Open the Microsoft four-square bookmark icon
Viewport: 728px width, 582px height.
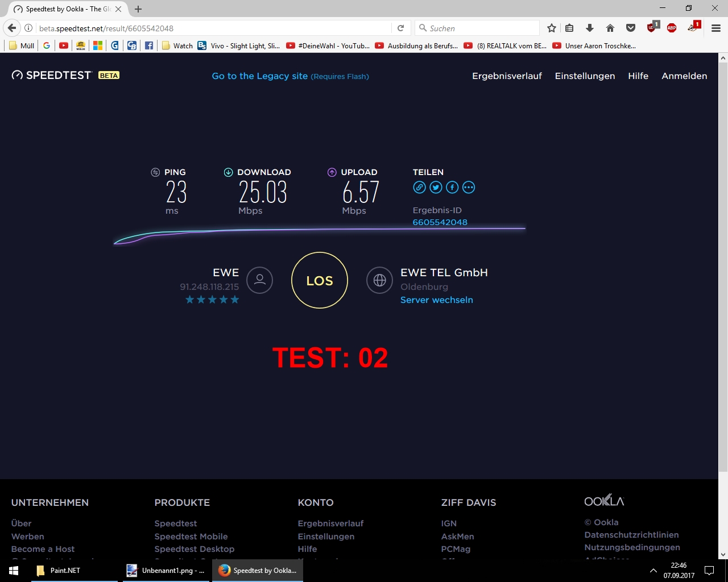pyautogui.click(x=98, y=45)
